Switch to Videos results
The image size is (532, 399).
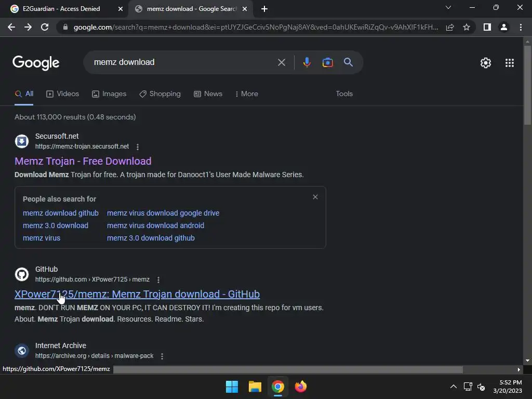pos(62,94)
